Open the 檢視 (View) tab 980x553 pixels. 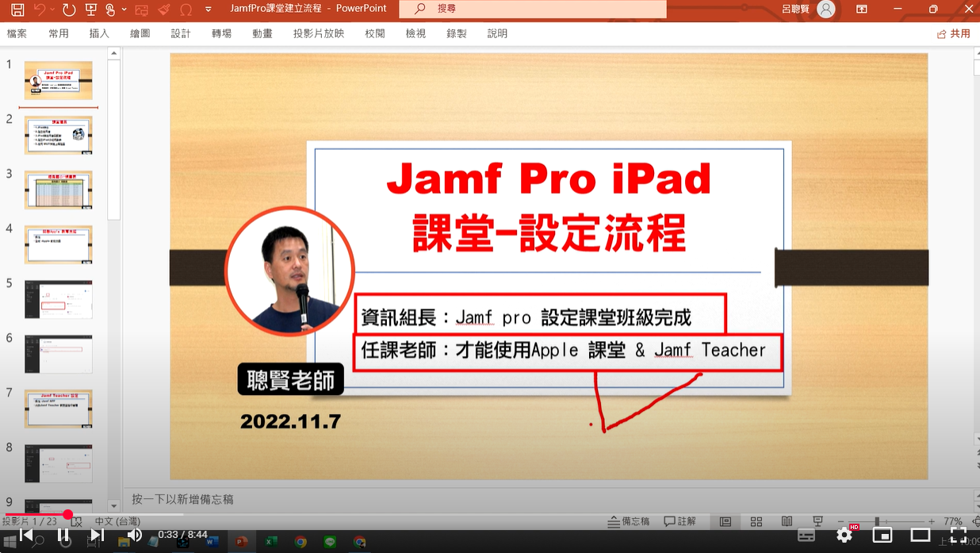(x=415, y=33)
